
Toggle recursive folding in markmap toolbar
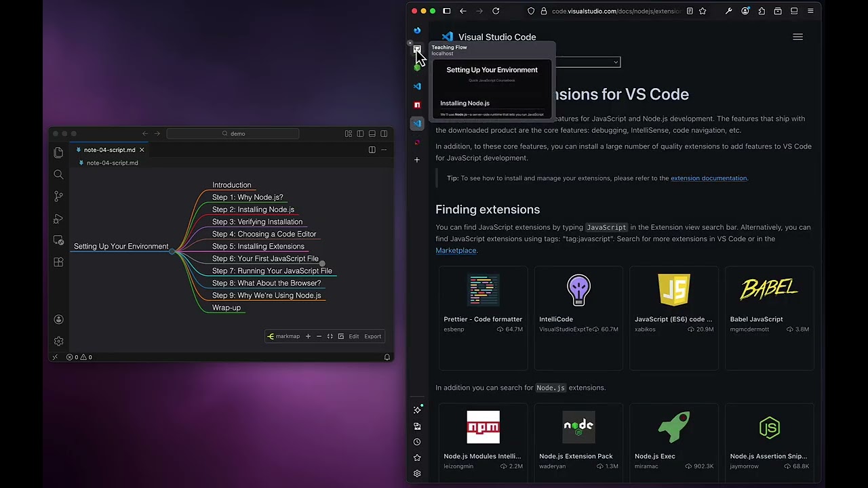(x=340, y=336)
